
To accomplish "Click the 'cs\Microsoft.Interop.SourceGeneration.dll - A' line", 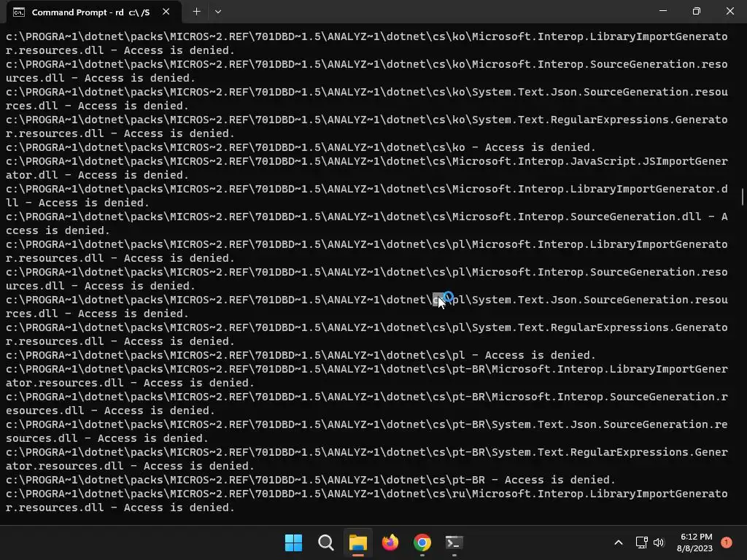I will pos(367,217).
